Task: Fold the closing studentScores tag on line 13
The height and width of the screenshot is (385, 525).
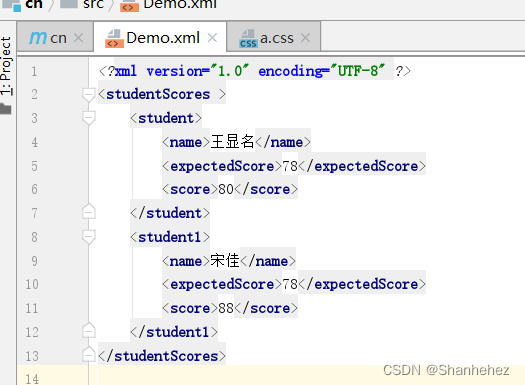Action: click(88, 355)
